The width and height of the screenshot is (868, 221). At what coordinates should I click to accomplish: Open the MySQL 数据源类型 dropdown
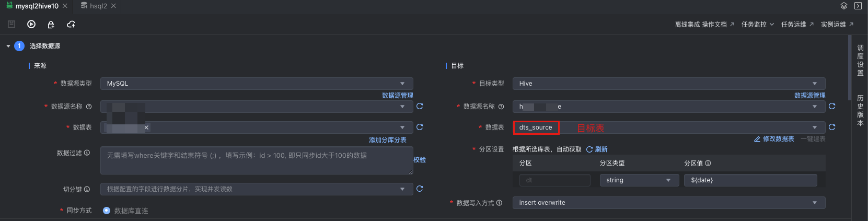[x=257, y=84]
